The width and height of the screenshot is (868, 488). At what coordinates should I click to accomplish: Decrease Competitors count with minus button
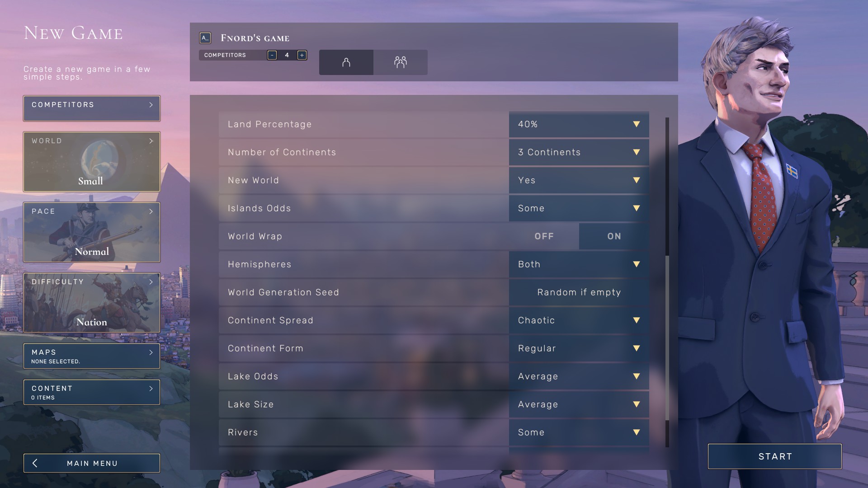272,55
